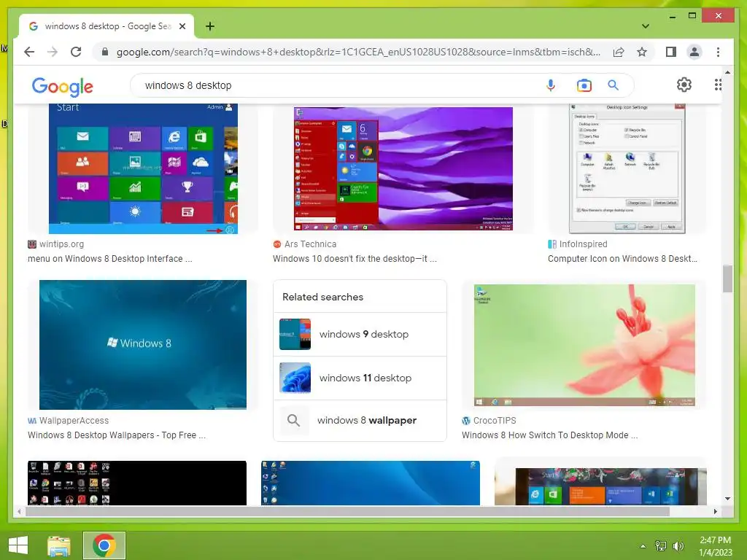
Task: Open Chrome side panel
Action: (x=671, y=52)
